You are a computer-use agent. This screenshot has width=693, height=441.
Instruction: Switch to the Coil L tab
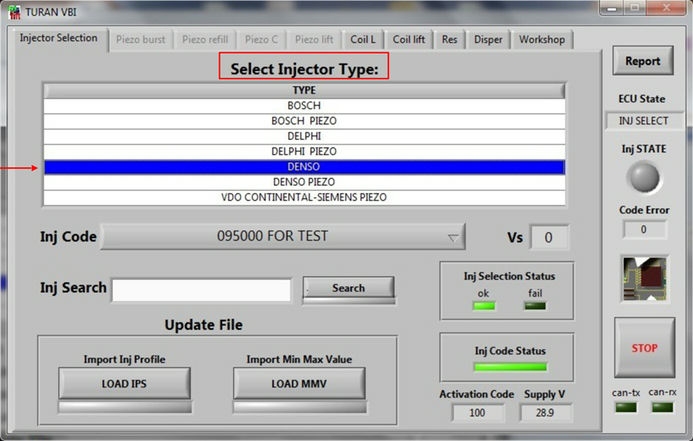tap(363, 40)
